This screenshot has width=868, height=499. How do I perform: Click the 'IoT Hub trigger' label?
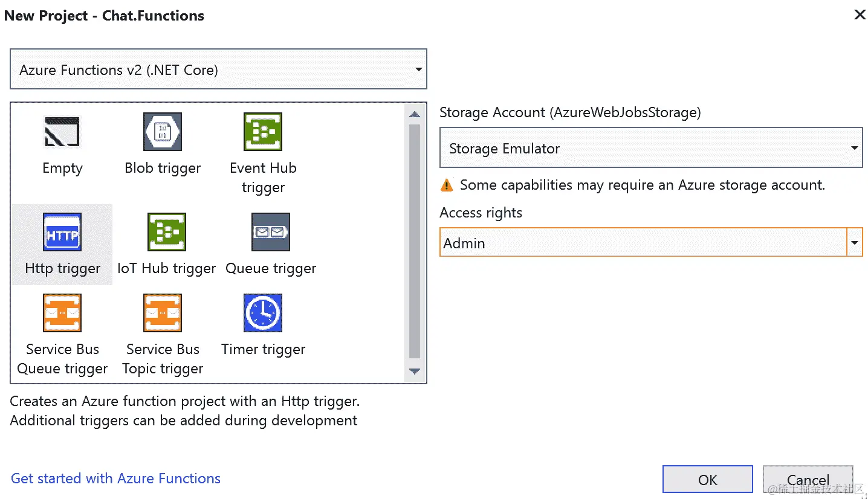coord(167,268)
